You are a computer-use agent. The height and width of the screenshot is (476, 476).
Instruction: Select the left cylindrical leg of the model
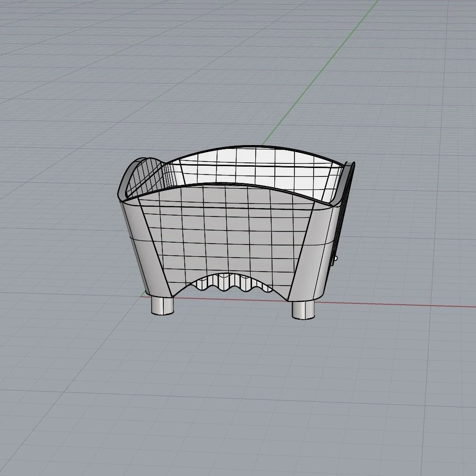(x=162, y=305)
